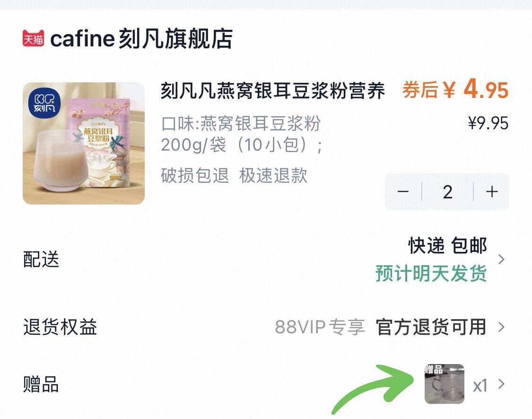Click the 预计明天发货 shipping estimate
The height and width of the screenshot is (419, 532).
coord(431,273)
